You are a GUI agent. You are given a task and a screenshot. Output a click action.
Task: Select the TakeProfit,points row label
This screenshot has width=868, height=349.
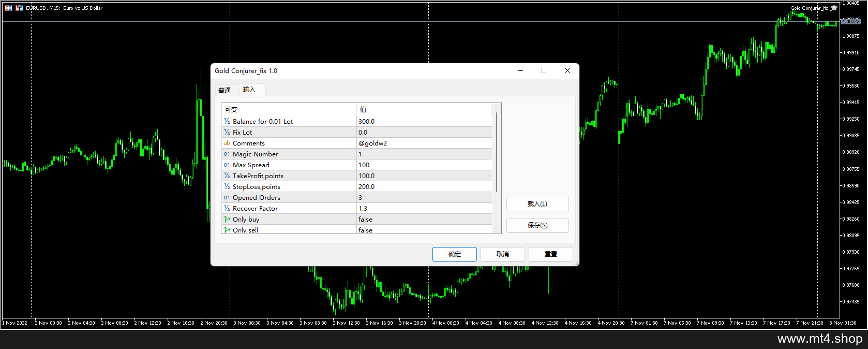point(258,176)
